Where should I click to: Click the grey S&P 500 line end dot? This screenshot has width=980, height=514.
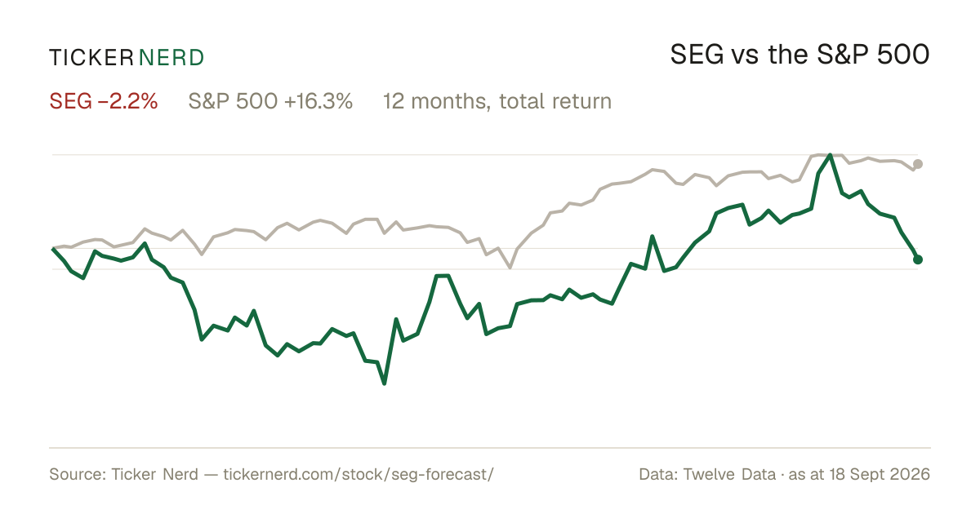tap(918, 164)
